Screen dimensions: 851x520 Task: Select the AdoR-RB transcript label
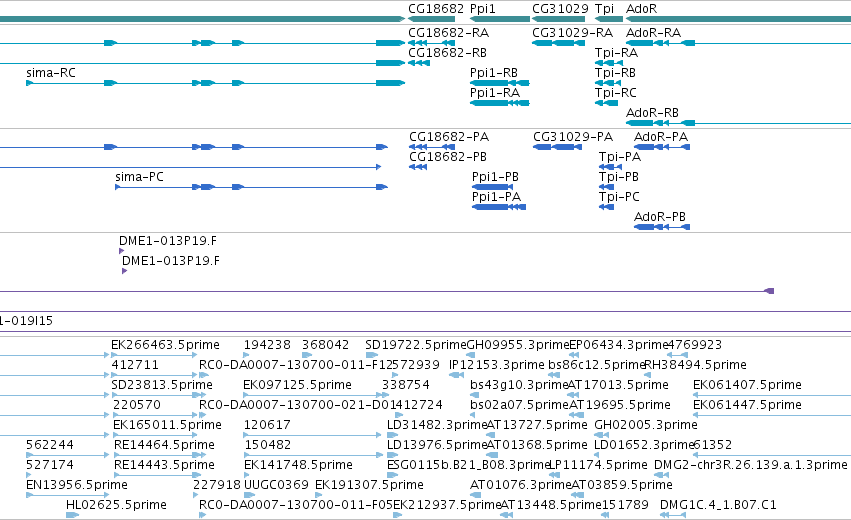[652, 113]
